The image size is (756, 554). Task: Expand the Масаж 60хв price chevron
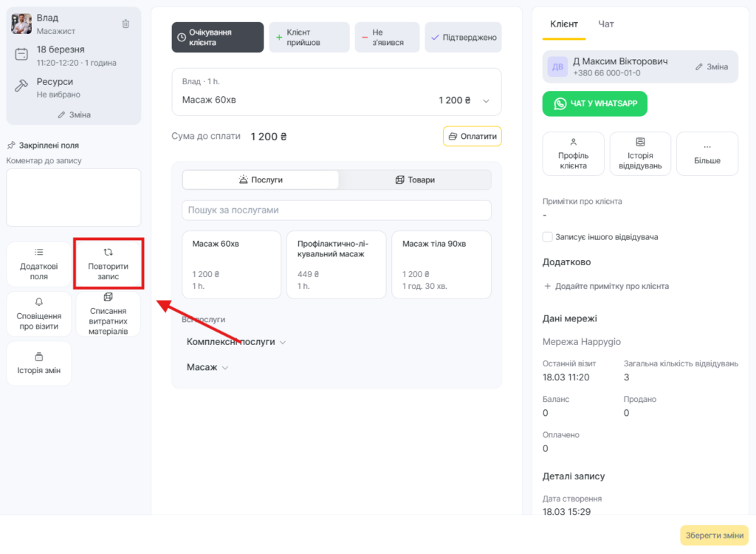[486, 101]
